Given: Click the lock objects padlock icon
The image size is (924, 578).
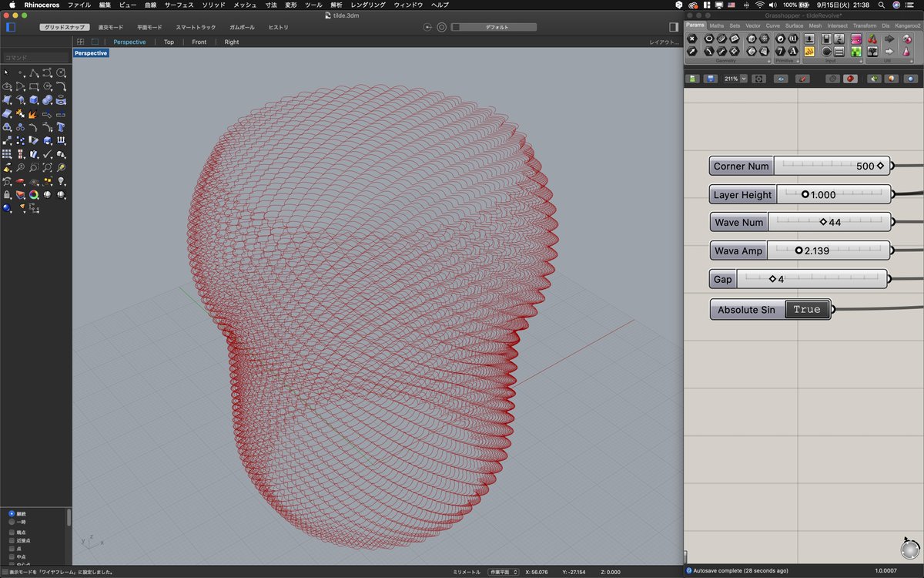Looking at the screenshot, I should point(7,195).
